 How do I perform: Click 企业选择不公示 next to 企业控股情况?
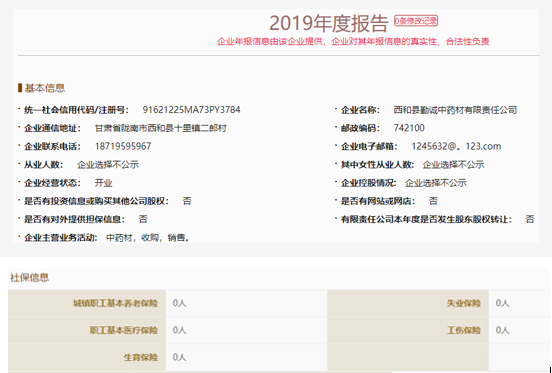point(436,183)
